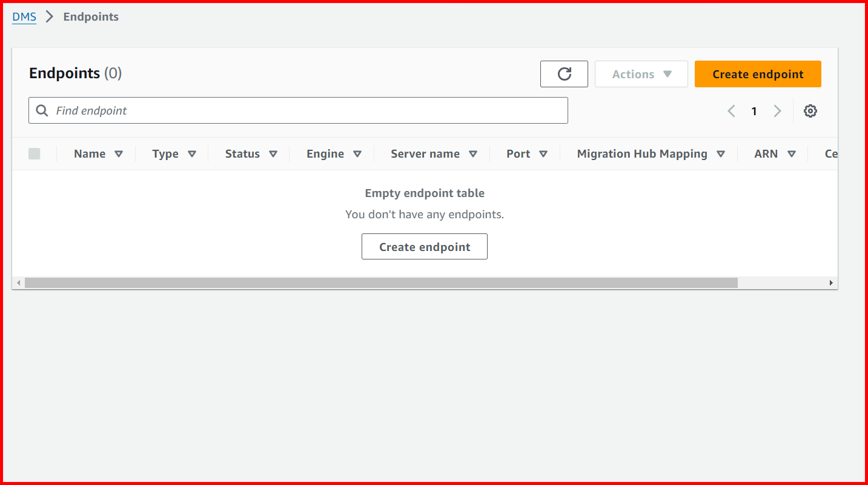Sort the Server name column
The height and width of the screenshot is (485, 868).
[x=474, y=153]
